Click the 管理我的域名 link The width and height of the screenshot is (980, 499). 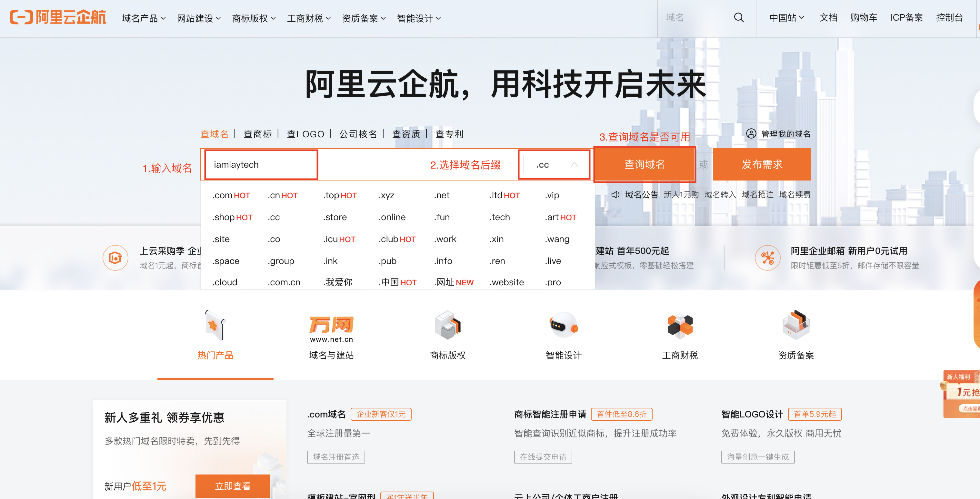point(785,134)
